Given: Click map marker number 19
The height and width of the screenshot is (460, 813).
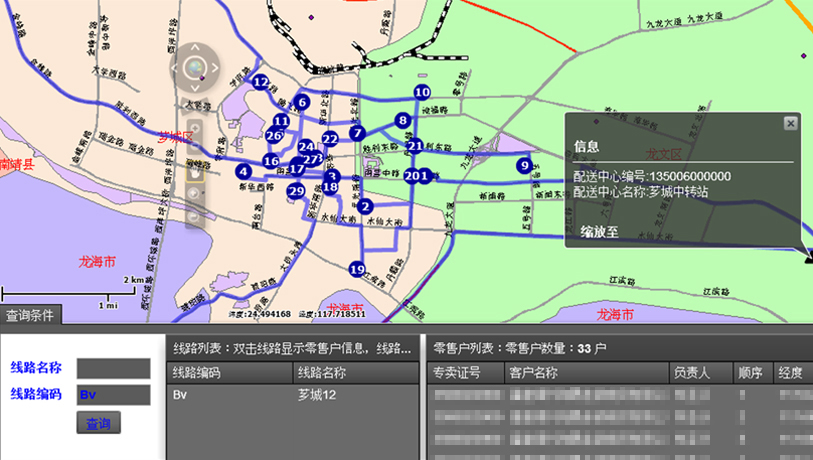Looking at the screenshot, I should point(357,269).
